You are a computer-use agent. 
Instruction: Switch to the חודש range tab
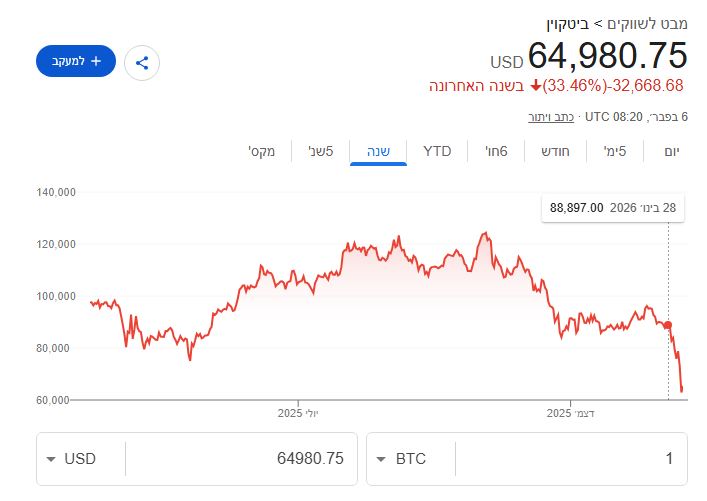click(555, 151)
